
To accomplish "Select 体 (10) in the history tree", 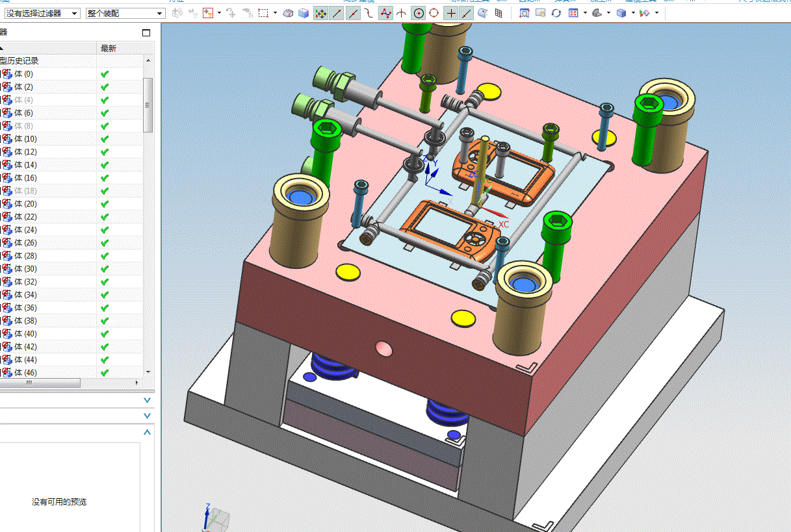I will 25,139.
